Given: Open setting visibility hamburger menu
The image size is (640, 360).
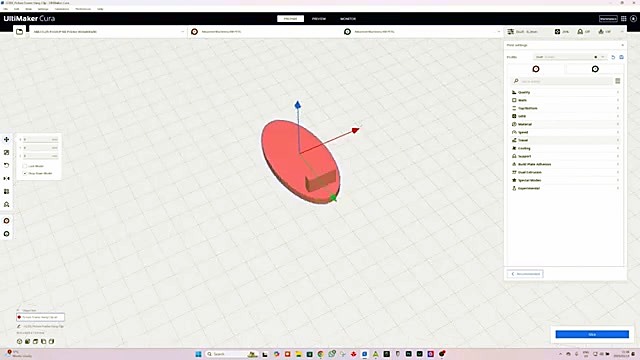Looking at the screenshot, I should [618, 81].
